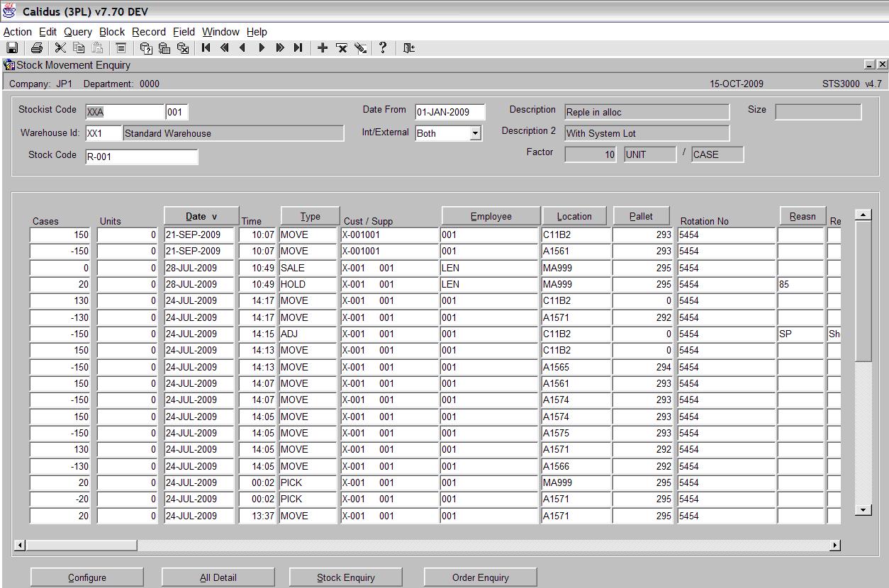Click the Warehouse Id field XX1
889x588 pixels.
[x=104, y=133]
